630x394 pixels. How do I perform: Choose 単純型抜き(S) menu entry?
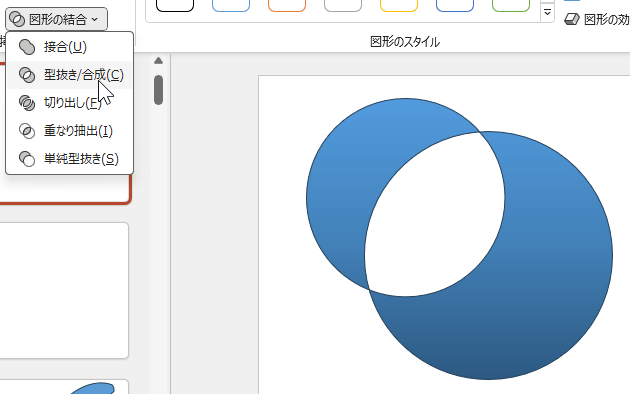pos(69,159)
